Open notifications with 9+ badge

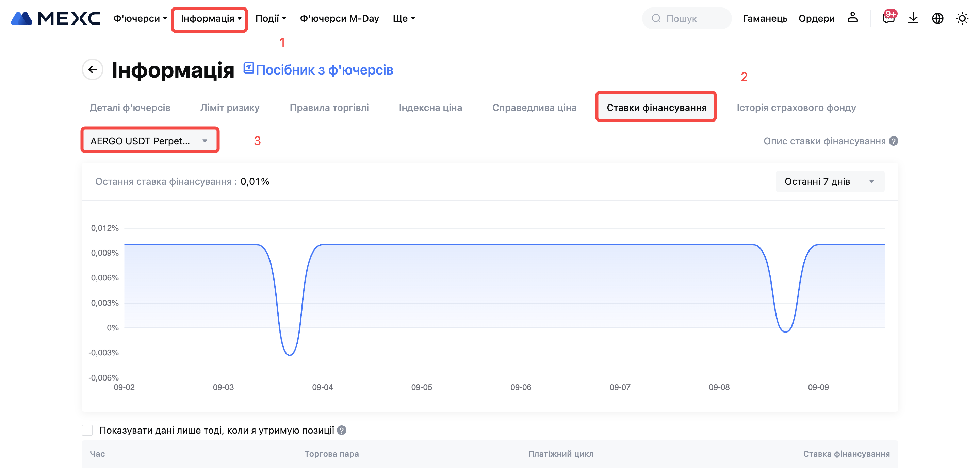tap(889, 18)
